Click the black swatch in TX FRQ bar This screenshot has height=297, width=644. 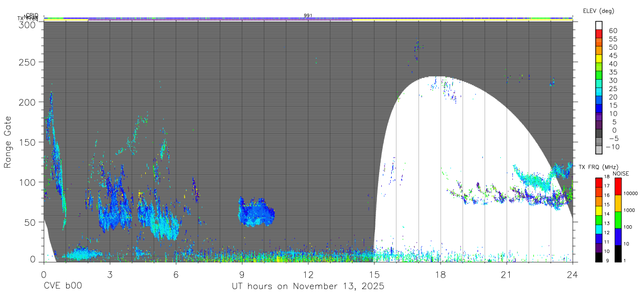598,256
